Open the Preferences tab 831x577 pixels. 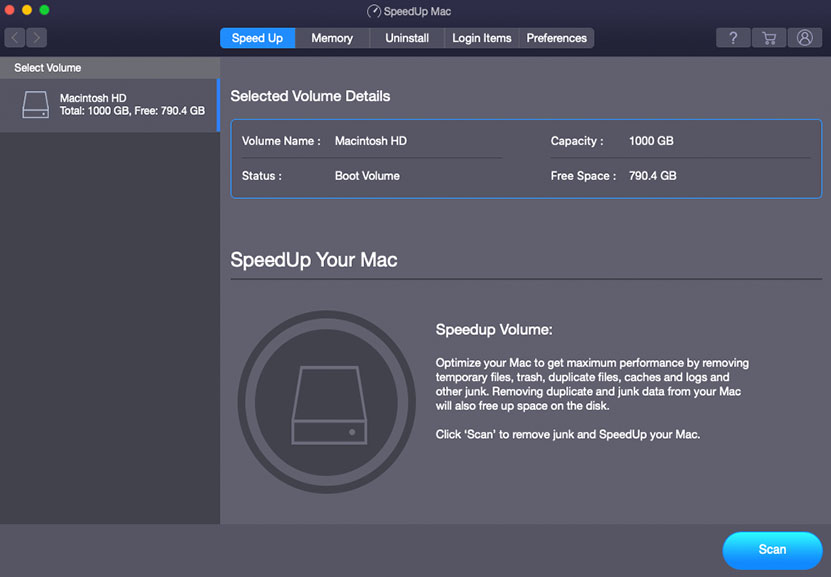click(x=556, y=38)
